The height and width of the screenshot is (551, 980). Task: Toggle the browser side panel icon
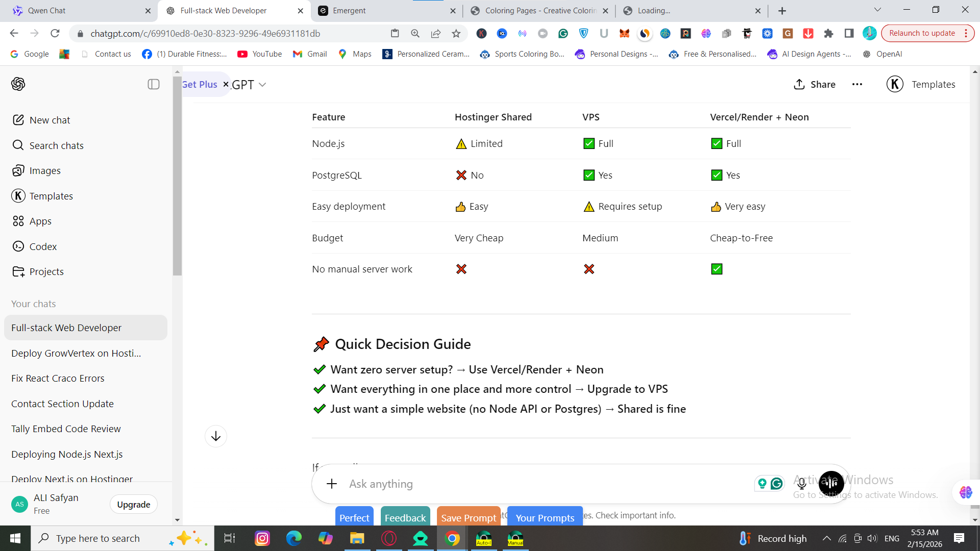point(849,33)
